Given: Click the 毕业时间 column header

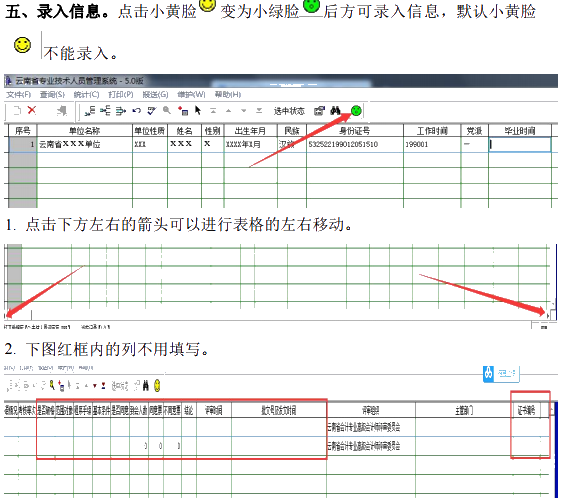Looking at the screenshot, I should [x=520, y=131].
